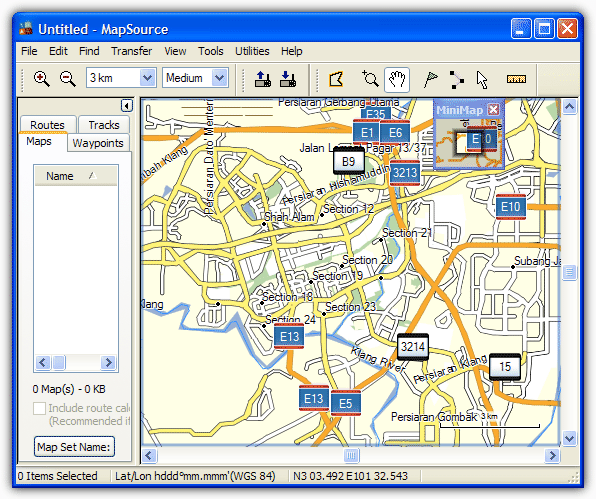Click maps list scroll left arrow
Image resolution: width=596 pixels, height=499 pixels.
tap(43, 363)
